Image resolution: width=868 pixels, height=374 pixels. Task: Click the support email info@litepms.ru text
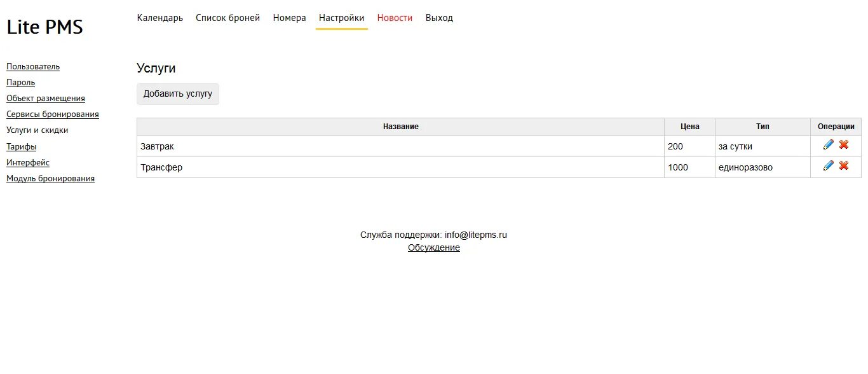(476, 235)
